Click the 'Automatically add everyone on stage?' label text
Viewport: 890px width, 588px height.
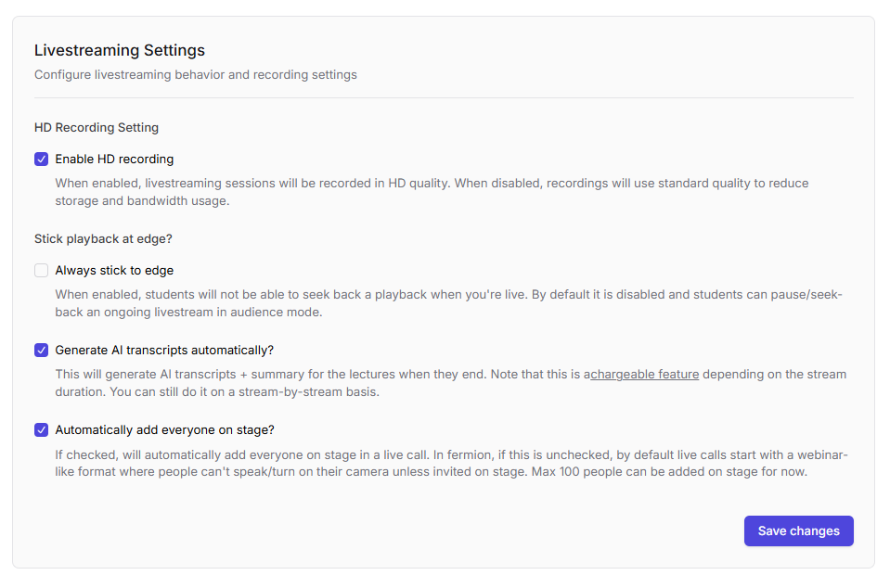point(164,430)
